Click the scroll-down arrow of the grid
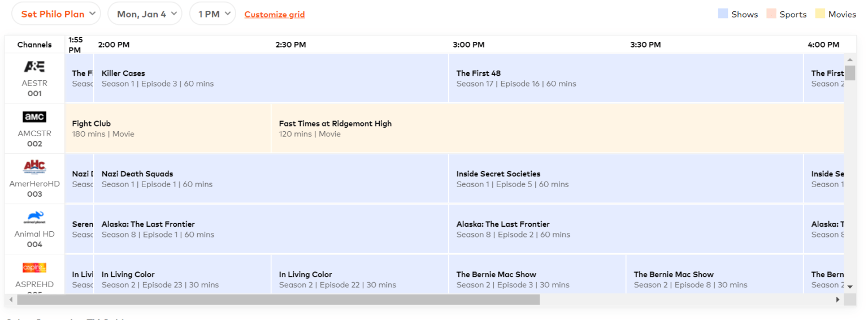This screenshot has height=320, width=868. [850, 287]
